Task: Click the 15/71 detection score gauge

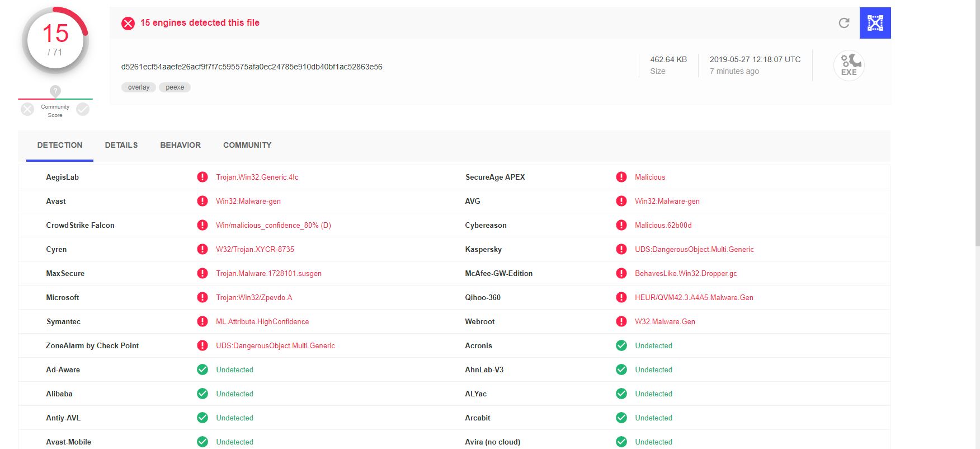Action: (55, 41)
